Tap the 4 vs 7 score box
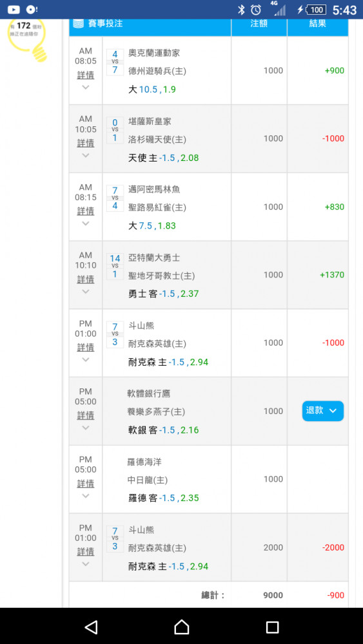Viewport: 363px width, 644px height. point(115,62)
